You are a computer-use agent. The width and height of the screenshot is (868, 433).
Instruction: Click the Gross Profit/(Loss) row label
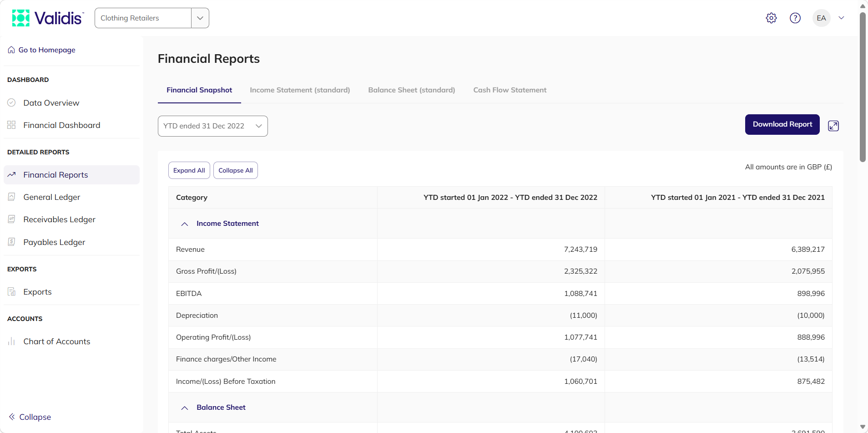point(206,271)
